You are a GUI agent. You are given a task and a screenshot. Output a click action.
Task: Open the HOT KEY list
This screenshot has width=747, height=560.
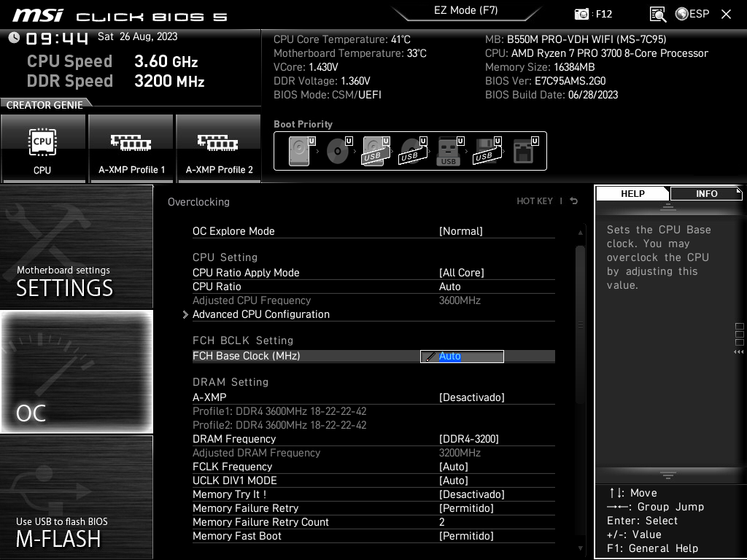click(x=535, y=201)
